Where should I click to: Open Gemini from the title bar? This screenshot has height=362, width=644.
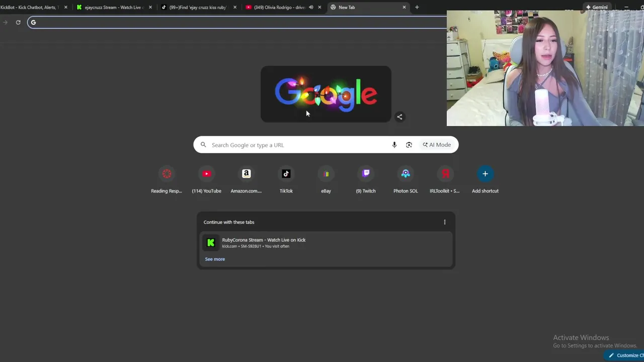[597, 7]
